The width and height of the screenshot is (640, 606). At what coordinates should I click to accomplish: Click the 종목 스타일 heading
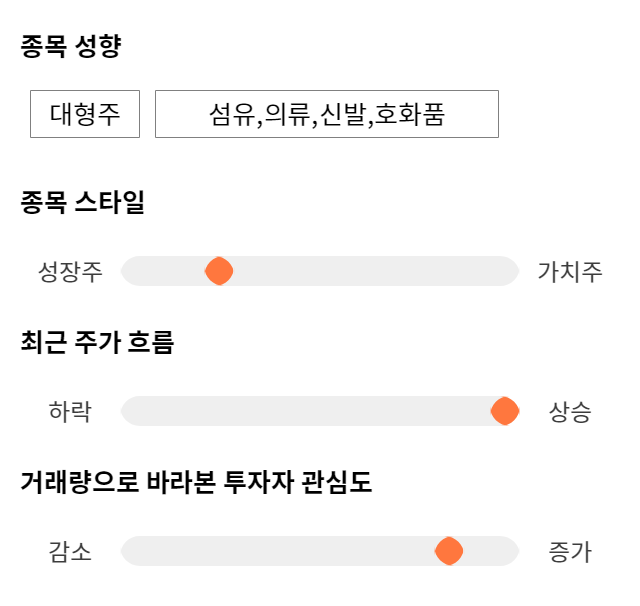click(83, 203)
